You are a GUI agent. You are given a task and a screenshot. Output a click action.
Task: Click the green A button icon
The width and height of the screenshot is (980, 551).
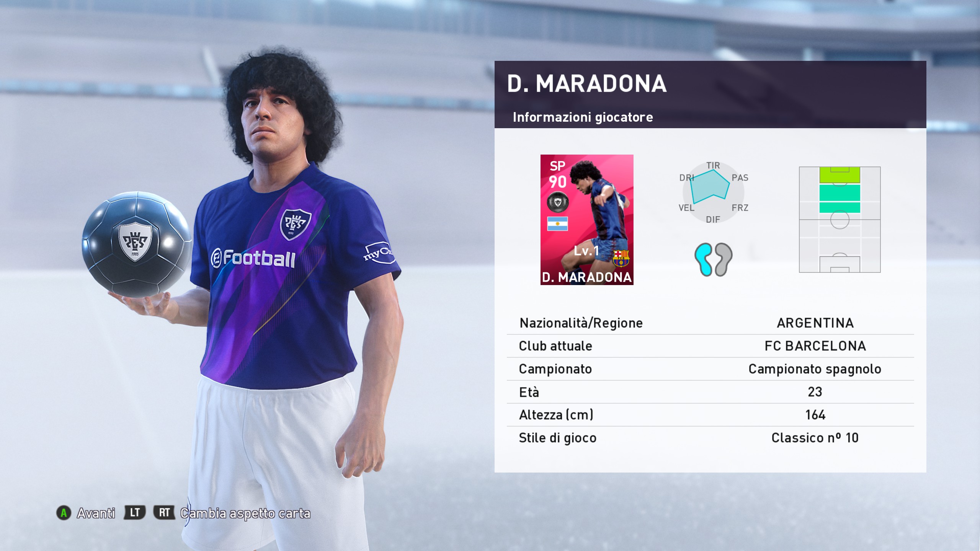pos(64,513)
